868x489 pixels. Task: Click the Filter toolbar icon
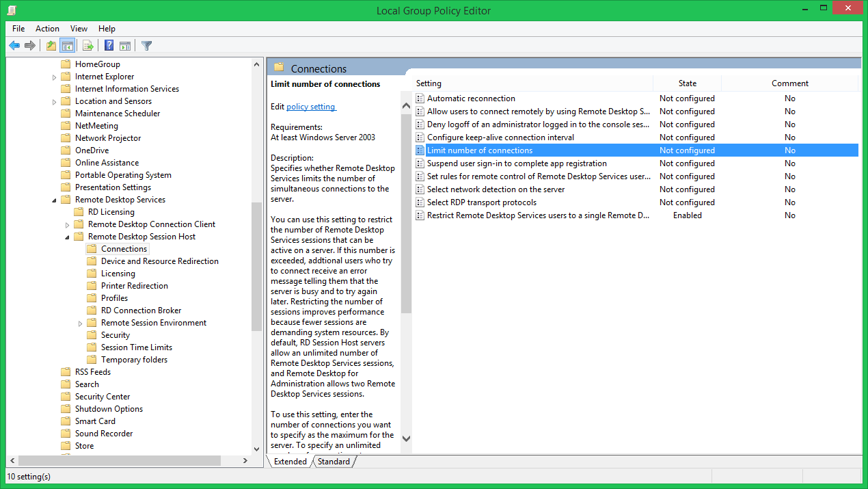[146, 45]
